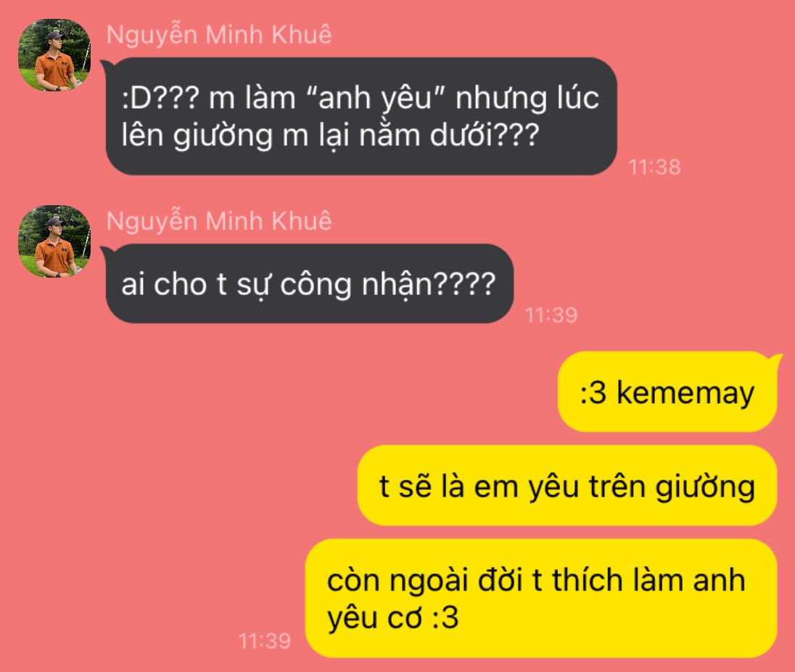
Task: Click the ":3" emoticon before kememay
Action: coord(593,393)
